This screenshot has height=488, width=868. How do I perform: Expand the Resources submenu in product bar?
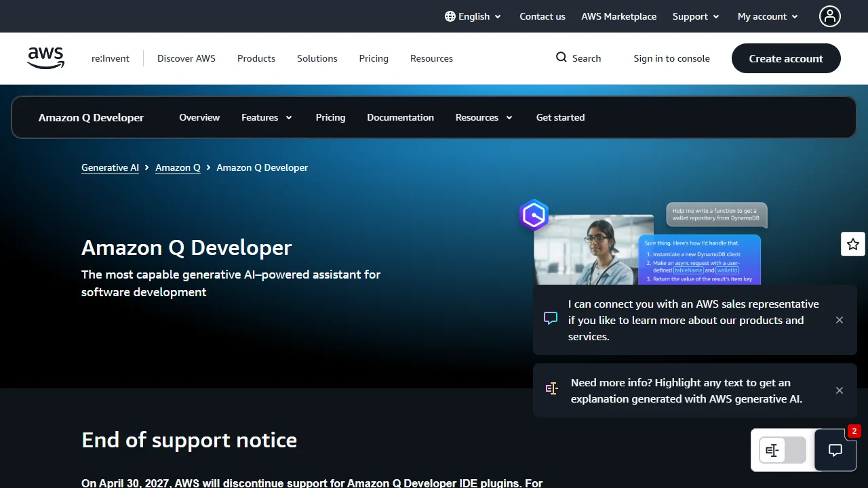click(484, 117)
